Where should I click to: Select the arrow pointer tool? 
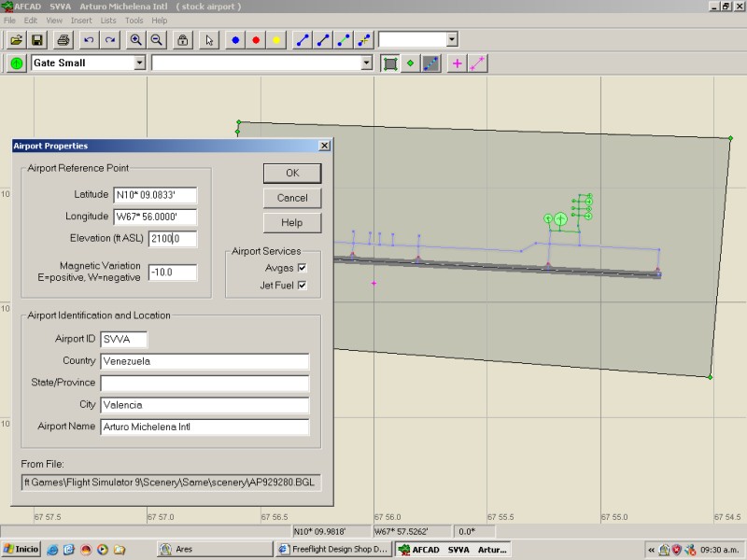(x=209, y=40)
